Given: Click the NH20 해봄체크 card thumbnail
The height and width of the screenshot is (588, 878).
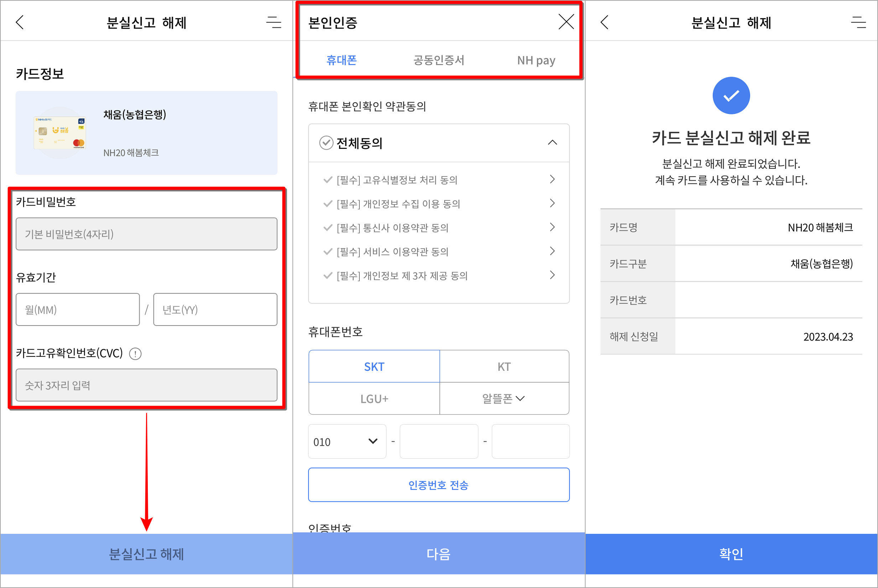Looking at the screenshot, I should (x=59, y=132).
